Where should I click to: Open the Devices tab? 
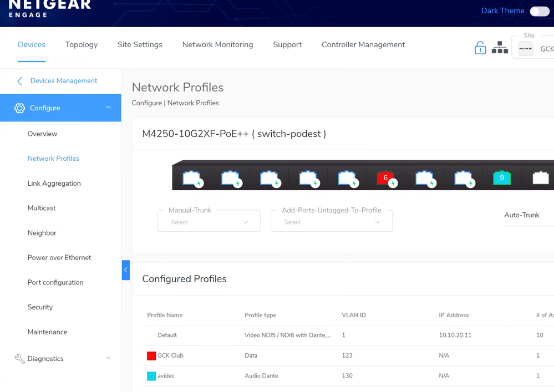click(32, 44)
